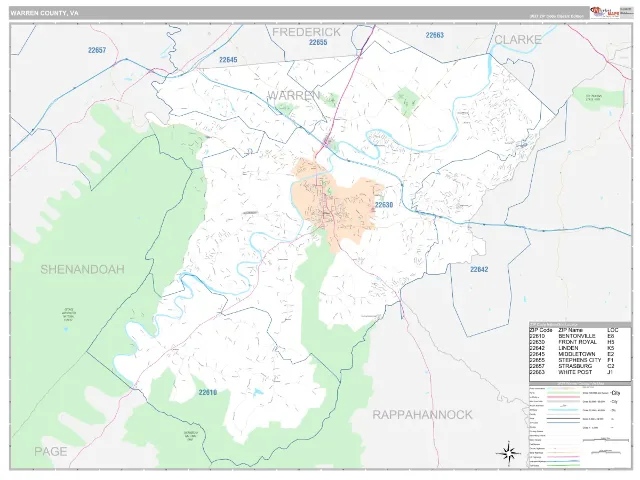Select the LINDEN row in the ZIP index
The image size is (640, 480).
tap(580, 348)
